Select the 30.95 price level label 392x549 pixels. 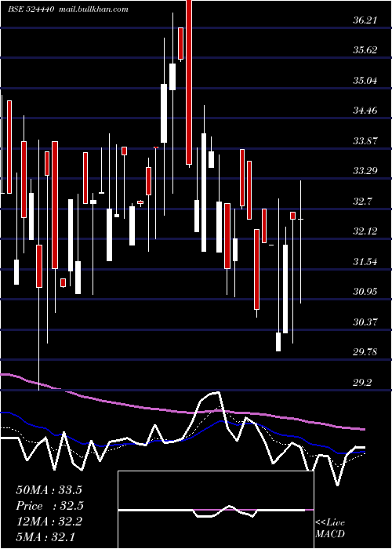point(365,291)
